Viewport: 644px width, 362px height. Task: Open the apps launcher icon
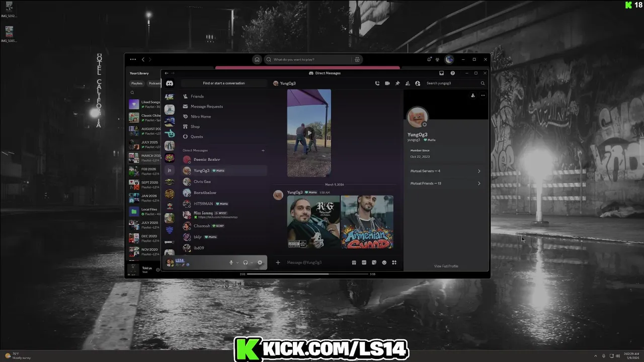coord(394,262)
